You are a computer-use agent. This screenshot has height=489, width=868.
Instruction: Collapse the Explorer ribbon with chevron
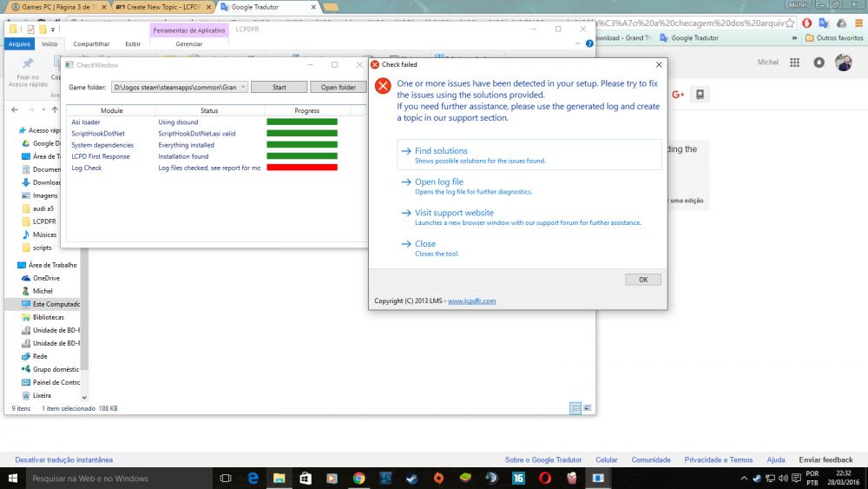point(577,43)
